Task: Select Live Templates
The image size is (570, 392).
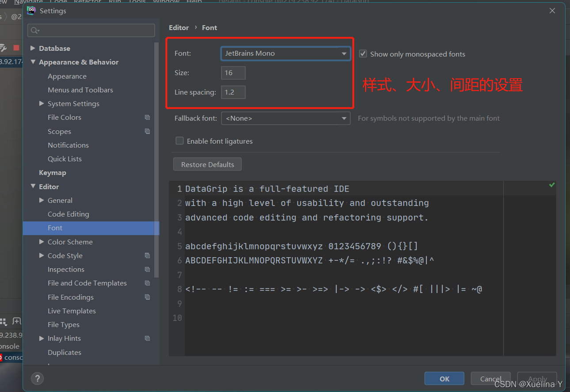Action: click(72, 311)
